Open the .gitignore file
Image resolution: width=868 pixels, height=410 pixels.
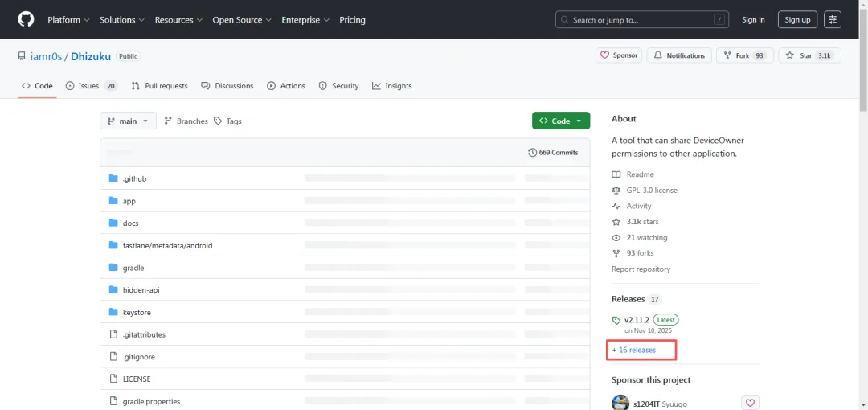[139, 357]
